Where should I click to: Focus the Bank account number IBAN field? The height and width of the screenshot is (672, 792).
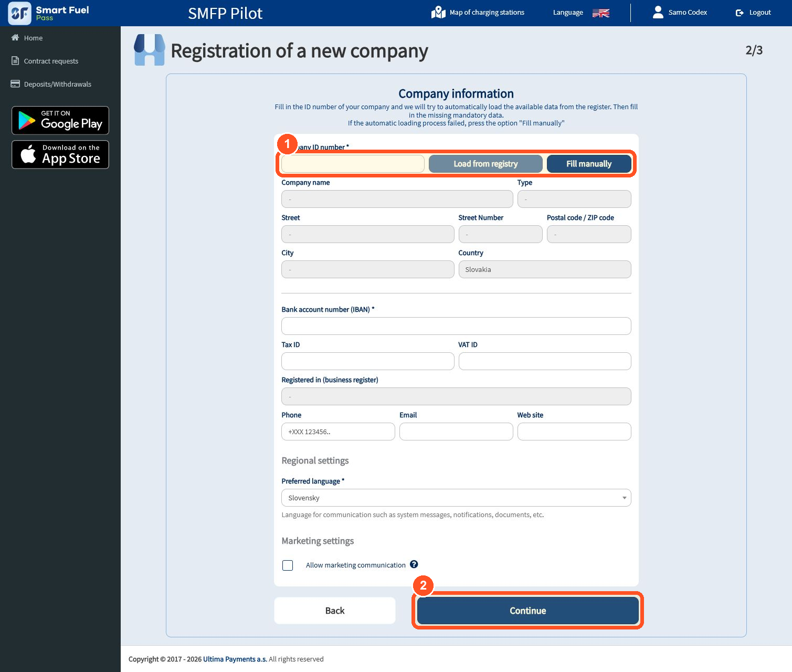coord(456,326)
